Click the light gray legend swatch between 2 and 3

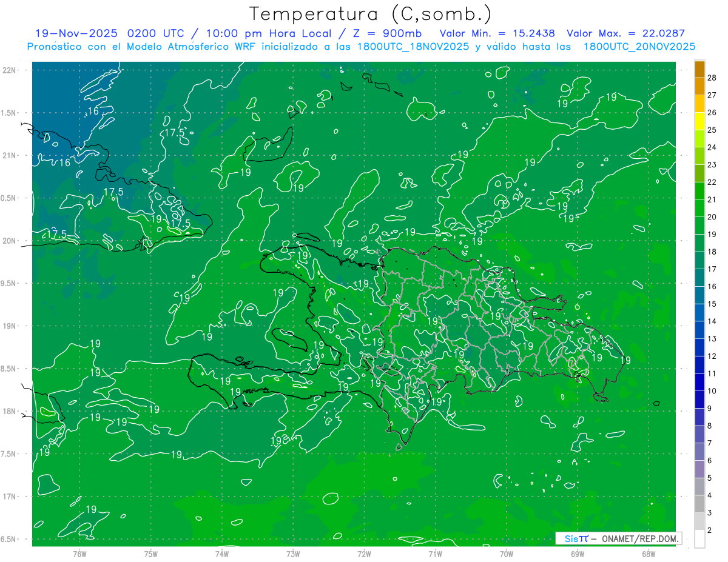699,521
